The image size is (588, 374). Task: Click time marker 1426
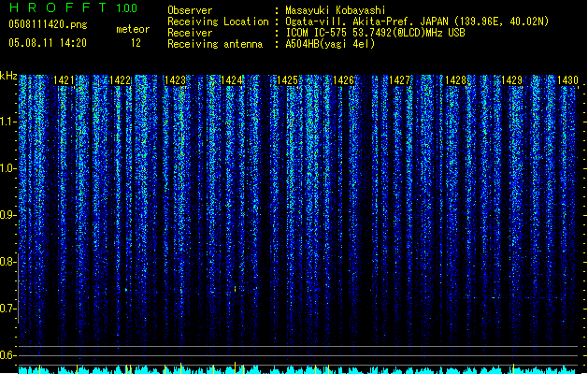click(x=343, y=80)
